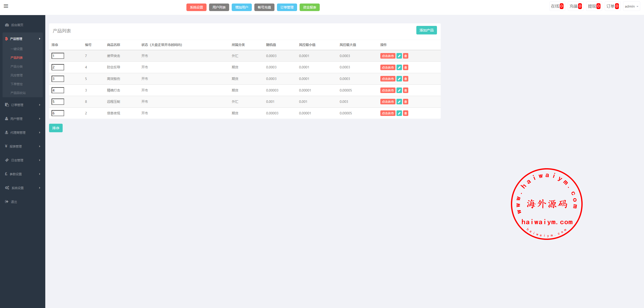This screenshot has width=644, height=308.
Task: Click delete trash icon for 高效毁伤 row
Action: 406,79
